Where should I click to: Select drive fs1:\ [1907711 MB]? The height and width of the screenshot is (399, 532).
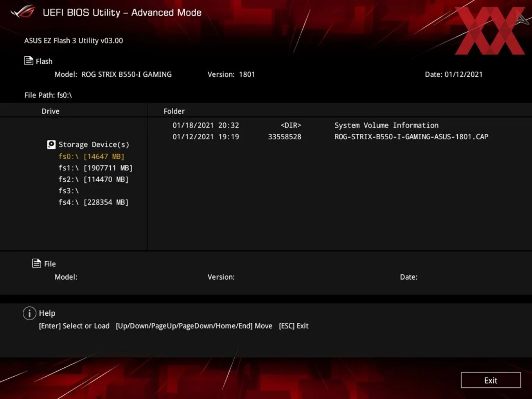(x=95, y=168)
